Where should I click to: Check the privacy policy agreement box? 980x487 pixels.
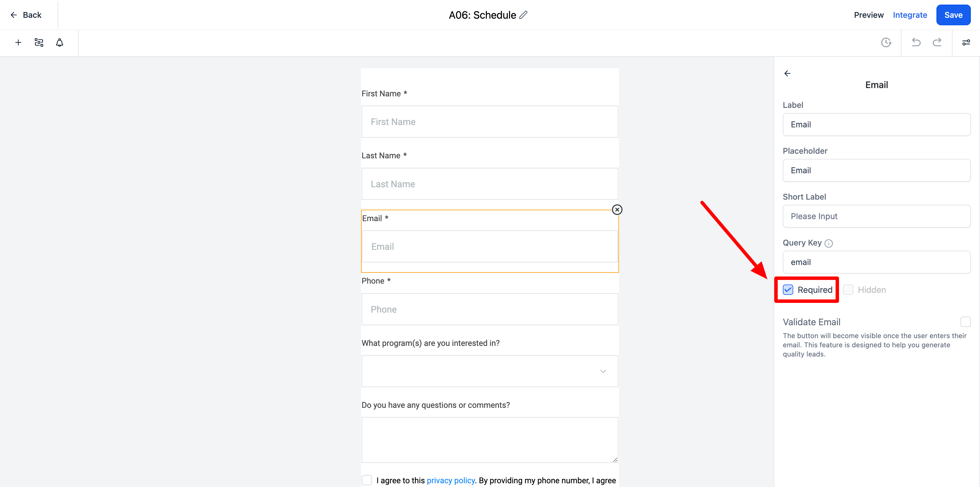point(367,480)
